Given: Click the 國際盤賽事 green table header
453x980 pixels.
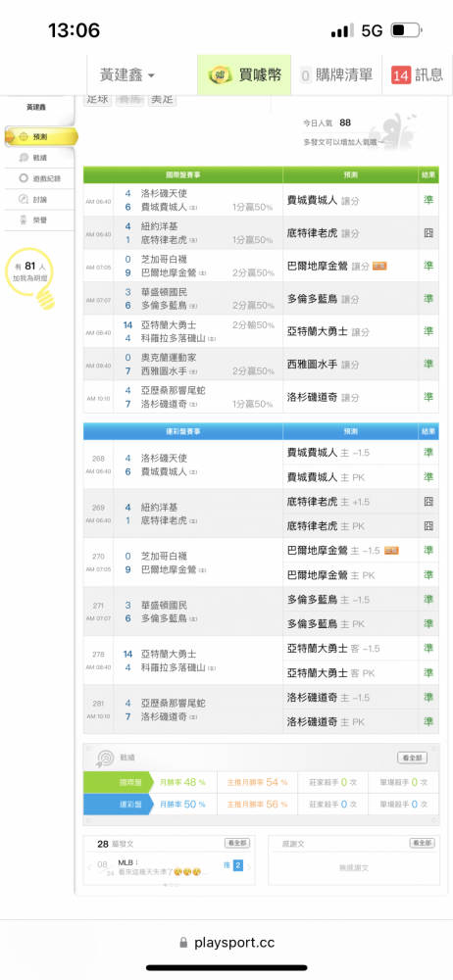Looking at the screenshot, I should click(182, 175).
